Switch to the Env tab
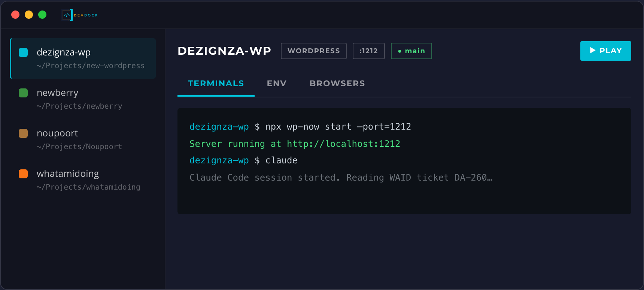This screenshot has width=644, height=290. 277,84
